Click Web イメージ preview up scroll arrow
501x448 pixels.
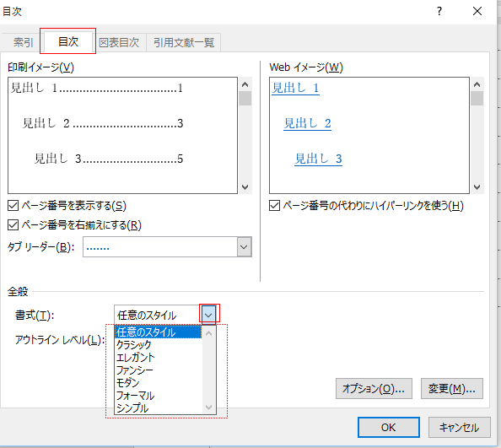tap(477, 84)
